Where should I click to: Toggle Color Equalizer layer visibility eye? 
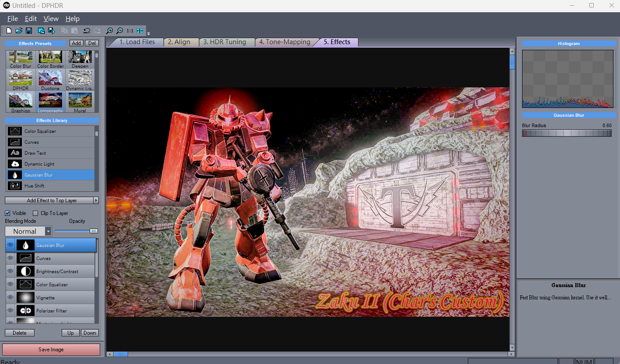(x=10, y=284)
